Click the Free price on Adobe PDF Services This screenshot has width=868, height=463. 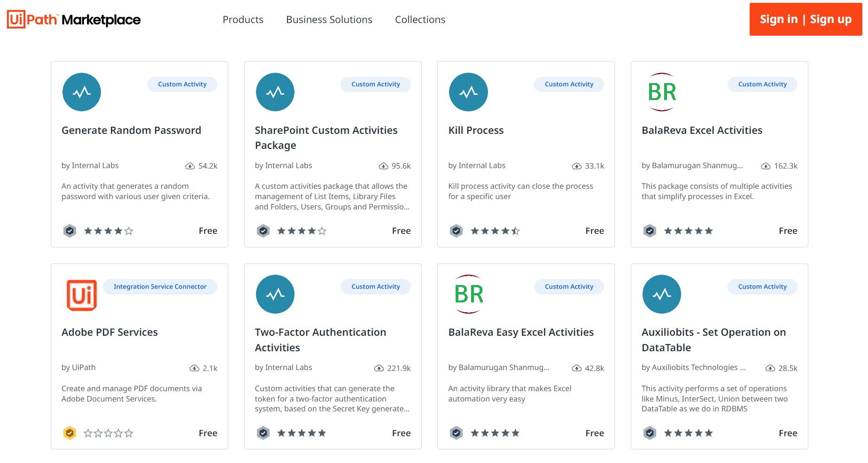pos(208,433)
